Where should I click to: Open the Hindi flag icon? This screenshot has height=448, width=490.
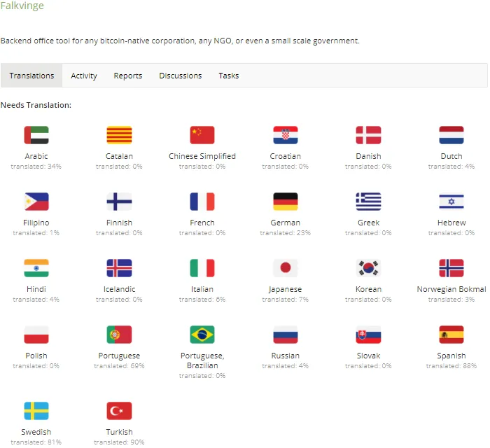36,268
